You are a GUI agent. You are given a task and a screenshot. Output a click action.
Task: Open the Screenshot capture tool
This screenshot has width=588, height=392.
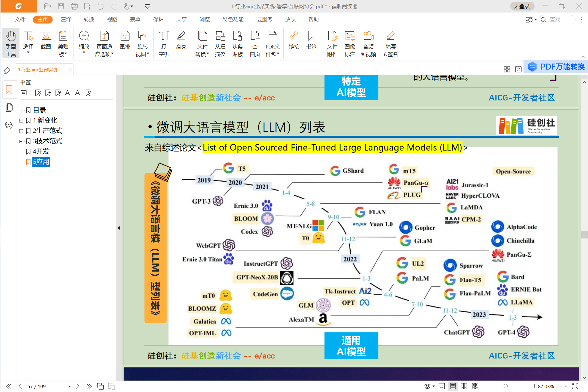click(x=46, y=40)
